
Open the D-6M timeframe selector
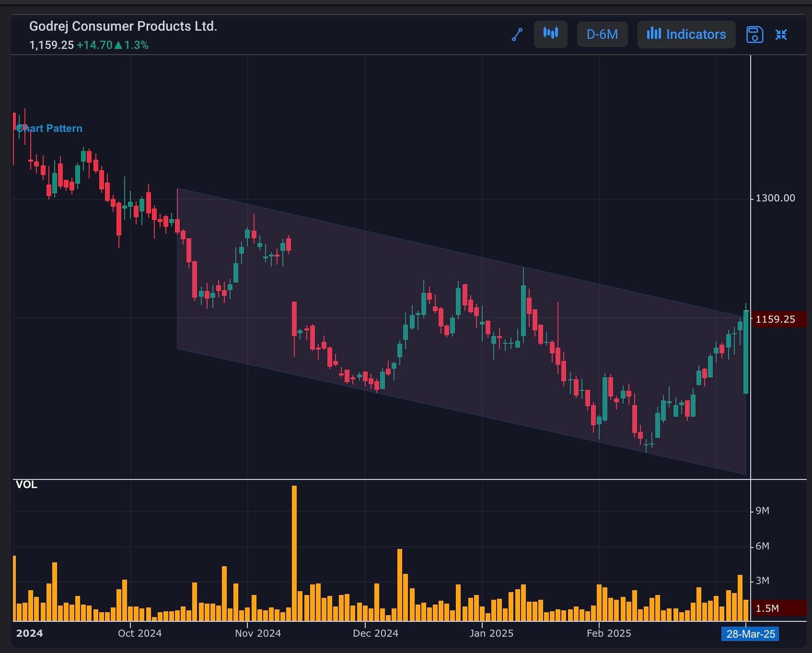pos(602,34)
